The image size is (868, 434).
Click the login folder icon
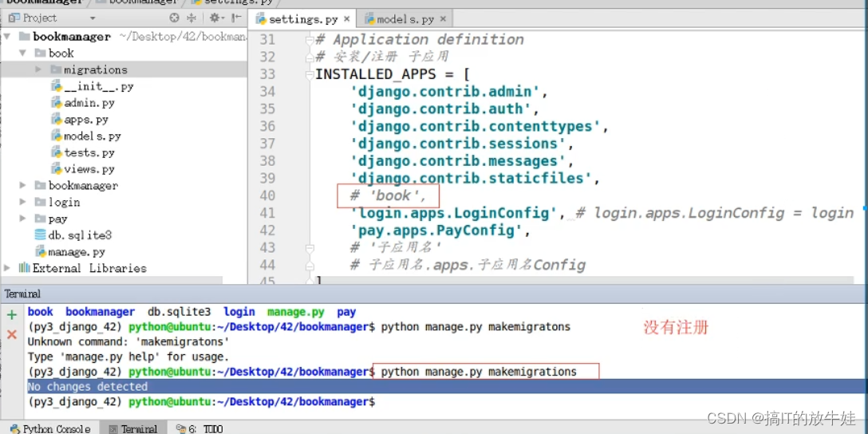pos(40,202)
